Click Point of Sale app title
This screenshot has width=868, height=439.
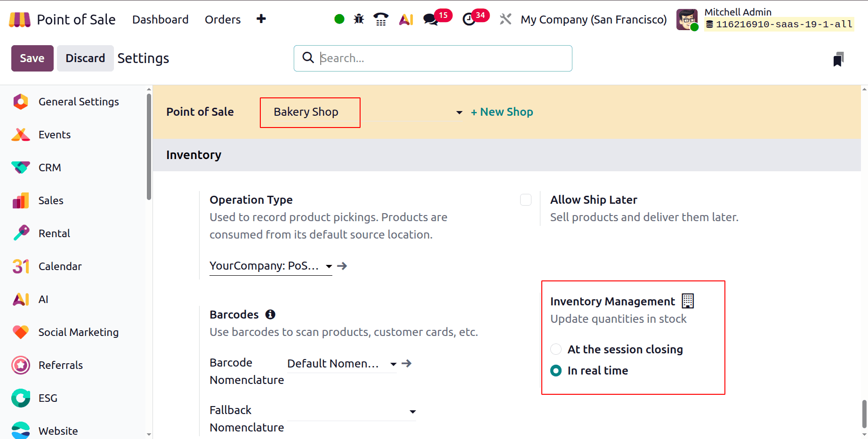click(x=76, y=19)
